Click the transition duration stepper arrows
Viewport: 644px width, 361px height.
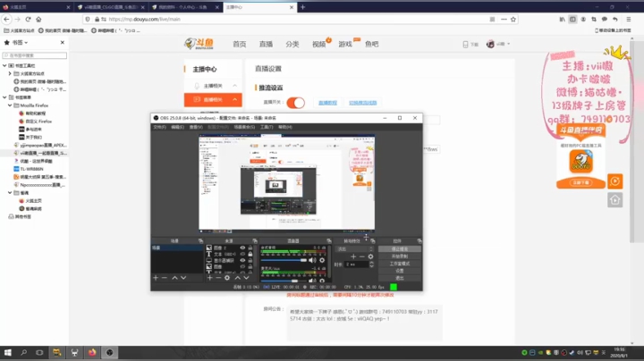(x=372, y=264)
